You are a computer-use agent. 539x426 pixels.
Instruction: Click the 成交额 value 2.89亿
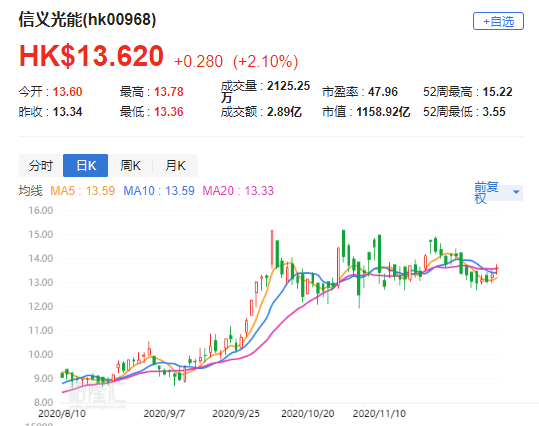coord(284,112)
